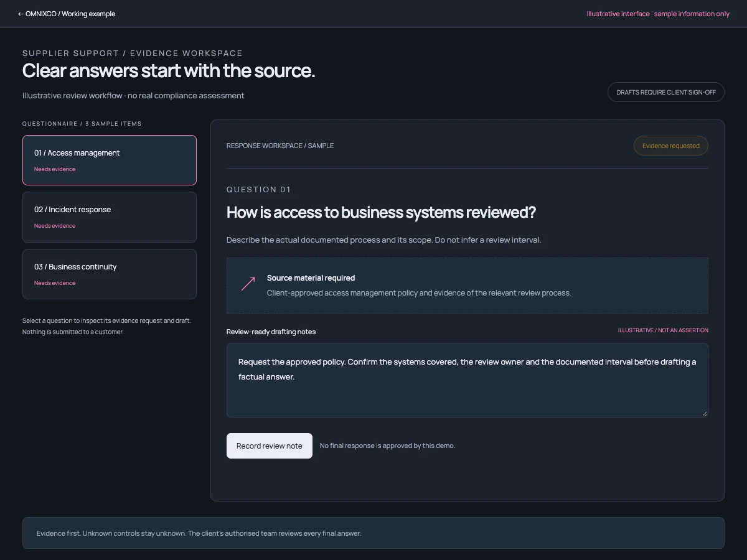Click 'Client-approved access management policy' description
The height and width of the screenshot is (560, 747).
419,293
